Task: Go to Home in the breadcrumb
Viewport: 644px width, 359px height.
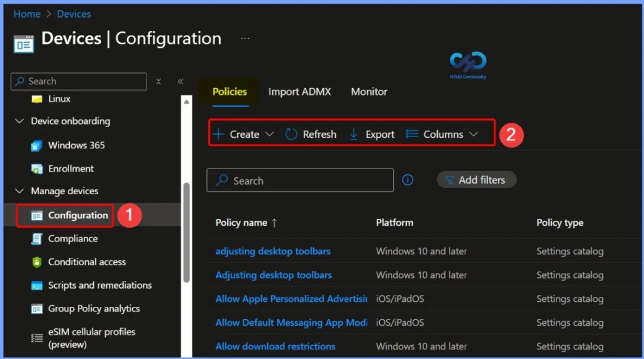Action: (27, 14)
